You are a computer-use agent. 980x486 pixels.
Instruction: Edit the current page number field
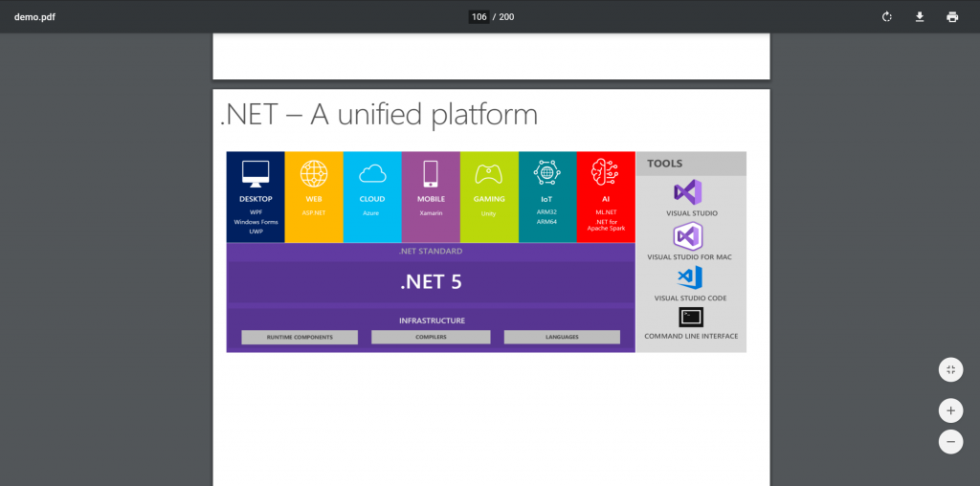click(479, 17)
